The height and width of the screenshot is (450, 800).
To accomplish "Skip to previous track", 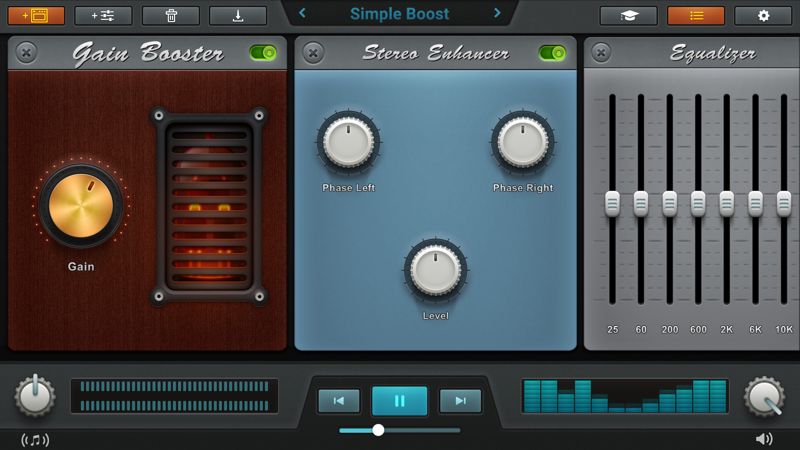I will point(339,401).
